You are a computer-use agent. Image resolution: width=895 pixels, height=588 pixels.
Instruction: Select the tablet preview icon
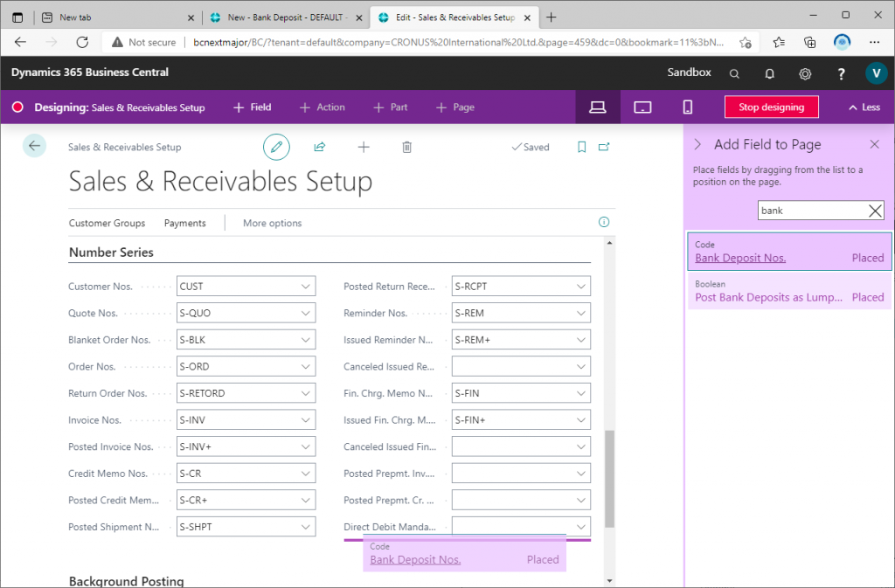point(642,107)
